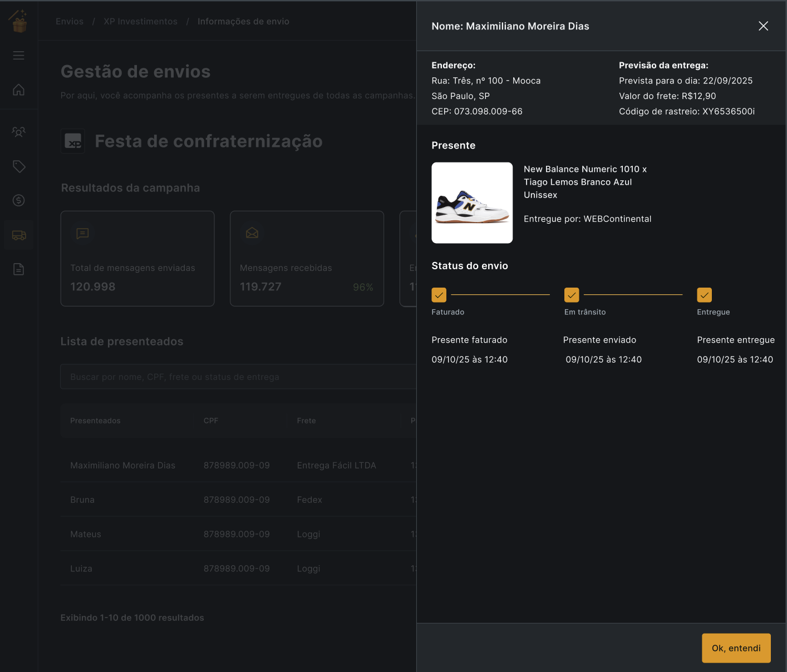This screenshot has height=672, width=787.
Task: Click Presente enviado status text
Action: (599, 340)
